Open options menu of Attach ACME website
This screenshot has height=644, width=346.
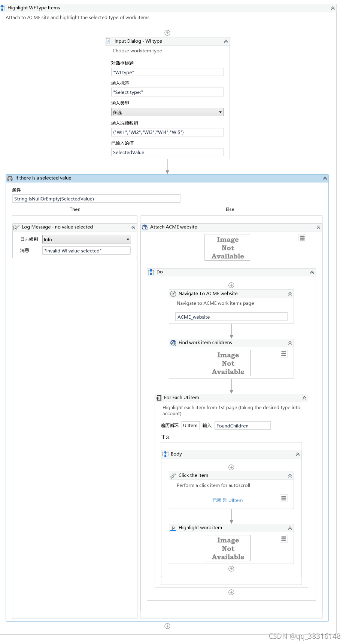tap(302, 238)
